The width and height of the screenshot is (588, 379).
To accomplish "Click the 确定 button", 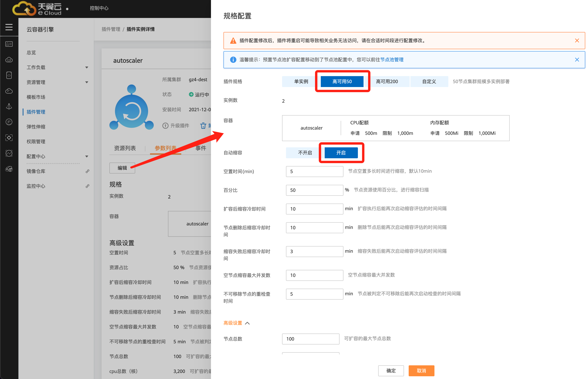I will tap(391, 371).
